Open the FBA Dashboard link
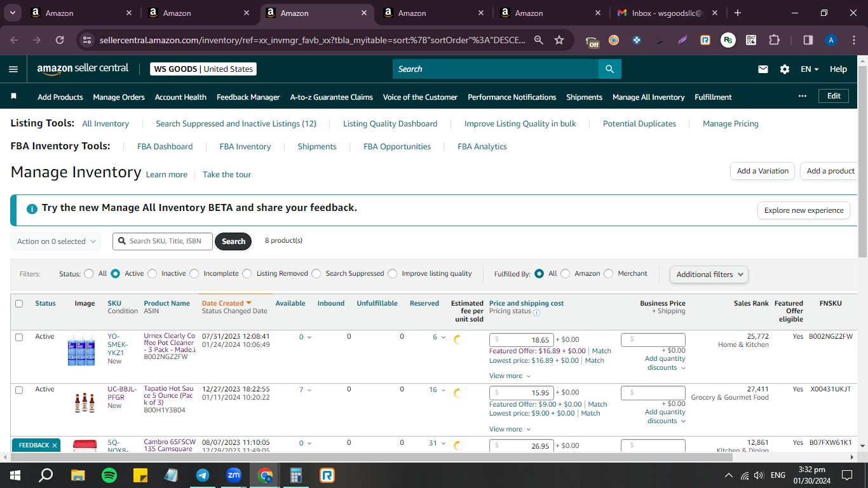 [x=165, y=147]
